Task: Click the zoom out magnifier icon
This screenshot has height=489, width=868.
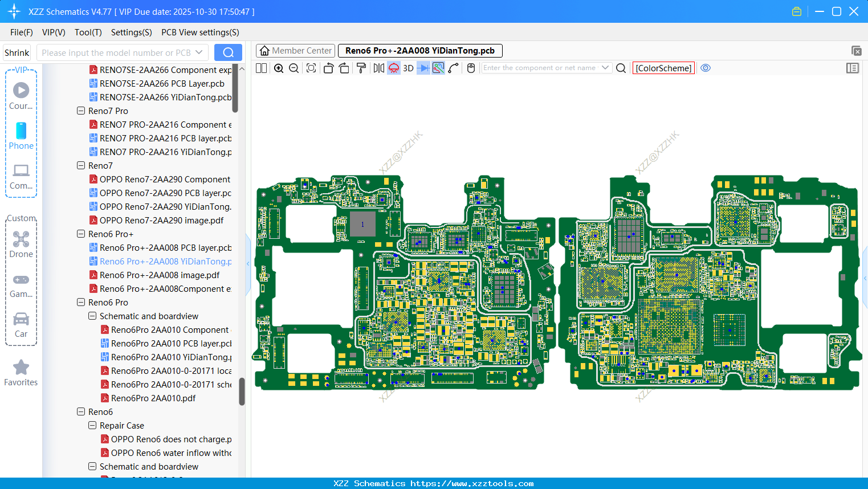Action: 294,68
